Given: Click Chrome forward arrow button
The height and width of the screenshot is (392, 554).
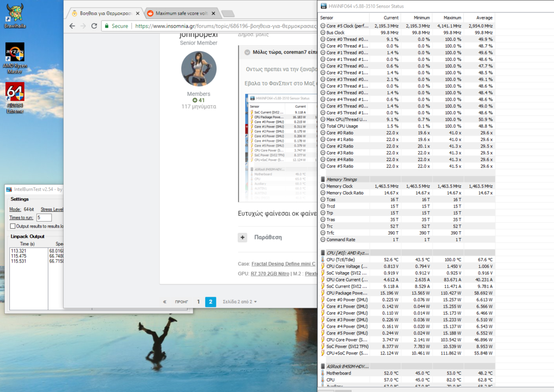Looking at the screenshot, I should pyautogui.click(x=83, y=26).
